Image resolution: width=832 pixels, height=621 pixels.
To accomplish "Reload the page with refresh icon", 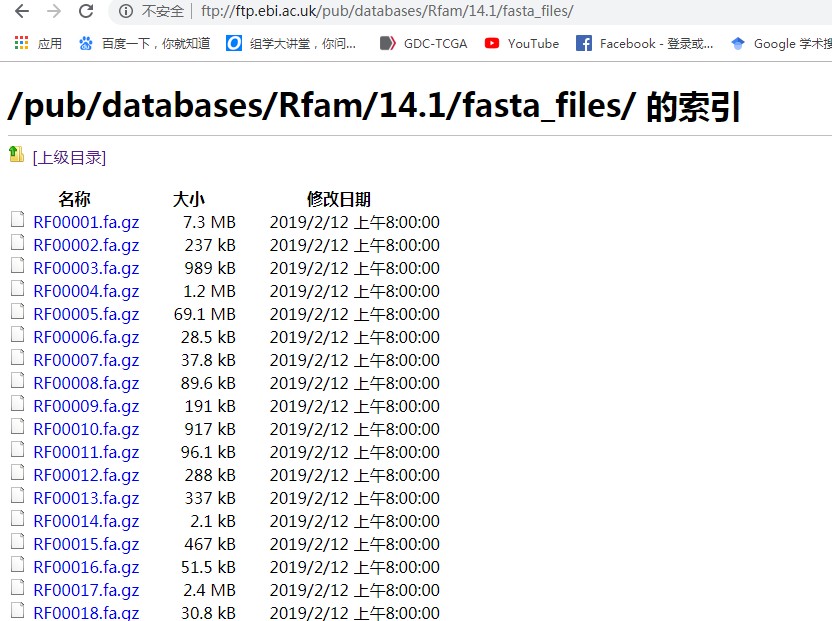I will [86, 11].
